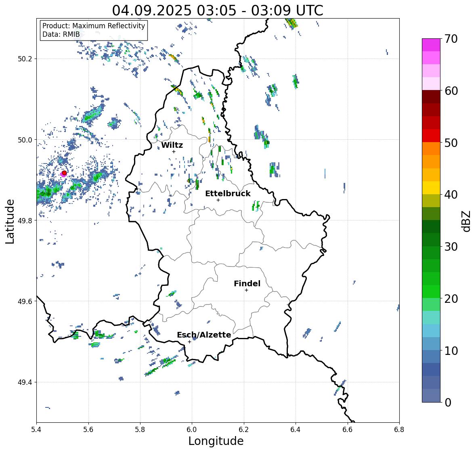Click the 'Data: RMIB' text
The width and height of the screenshot is (476, 451).
tap(61, 34)
